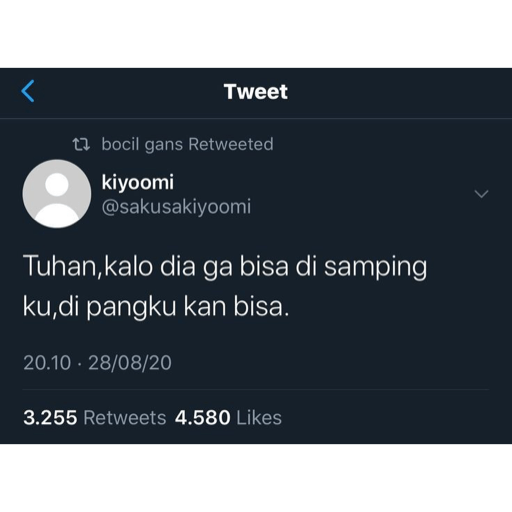Tap the line starting with Tuhan,kalo dia

(x=225, y=268)
